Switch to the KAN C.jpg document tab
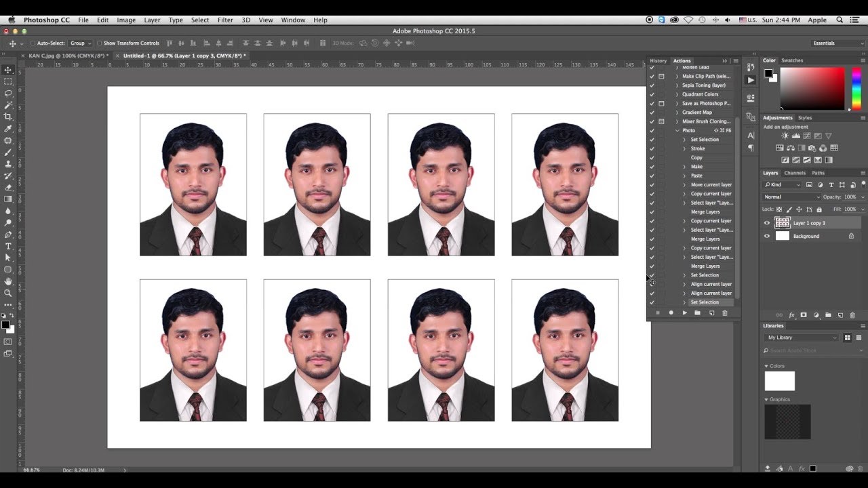 (68, 56)
